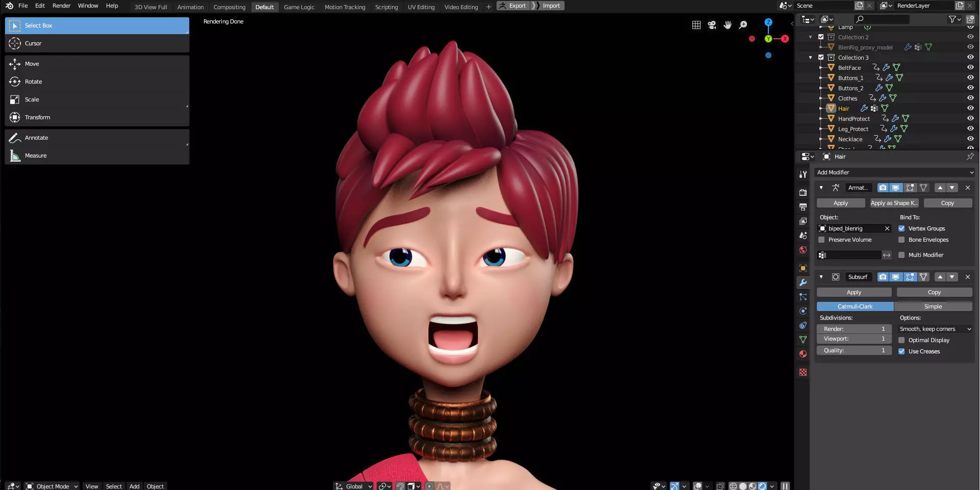
Task: Open the Object properties tab
Action: 803,268
